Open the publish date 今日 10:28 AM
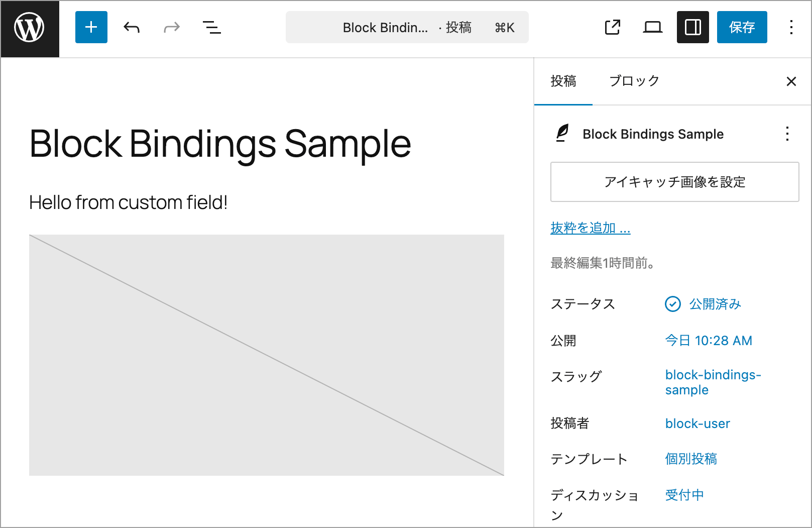Viewport: 812px width, 528px height. point(709,341)
